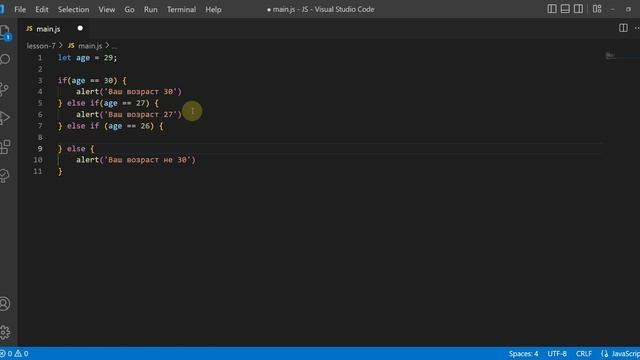Click 'if(age == 30) {' line
The image size is (640, 360).
(92, 80)
